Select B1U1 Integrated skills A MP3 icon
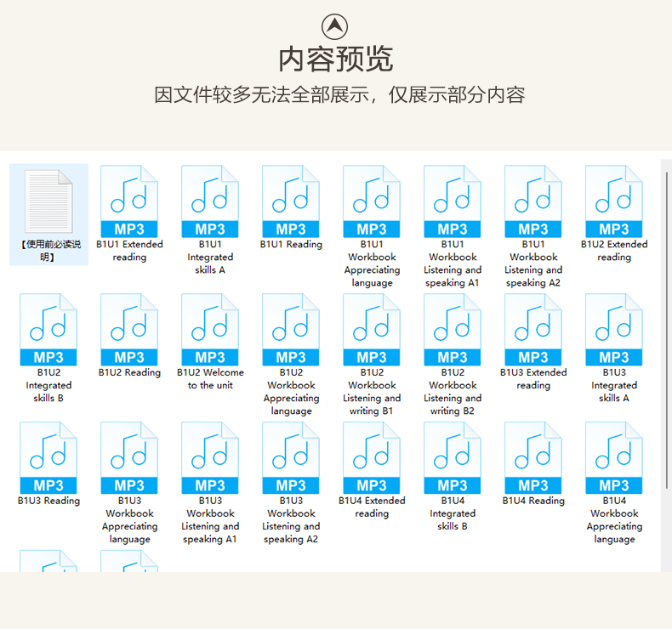 click(210, 201)
